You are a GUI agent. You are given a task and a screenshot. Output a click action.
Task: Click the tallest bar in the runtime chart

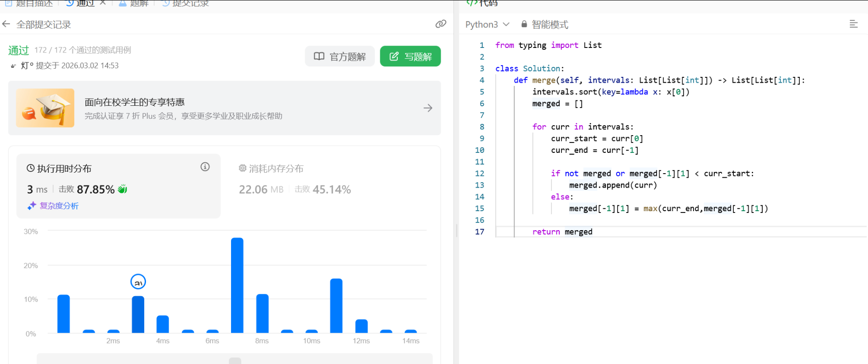(237, 285)
